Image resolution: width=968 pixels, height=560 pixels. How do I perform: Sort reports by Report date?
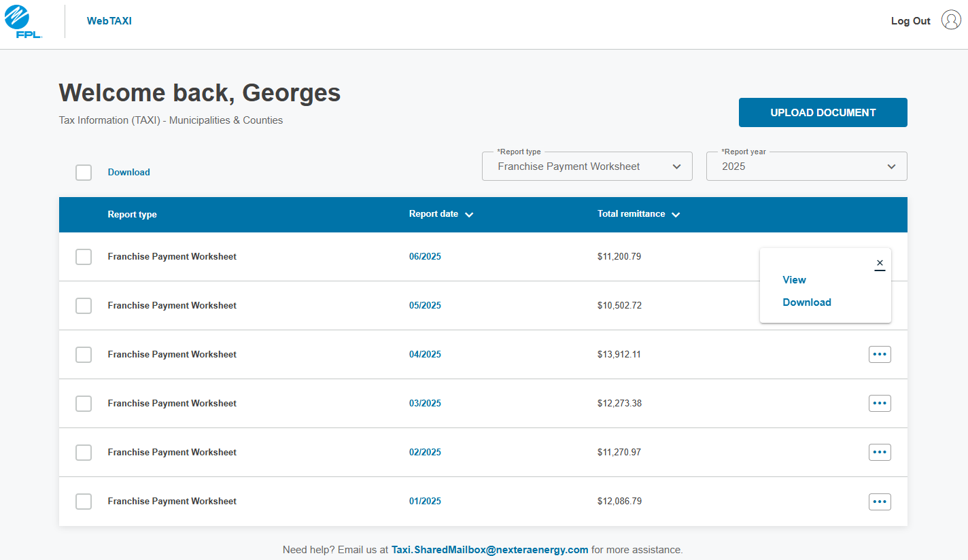point(441,213)
